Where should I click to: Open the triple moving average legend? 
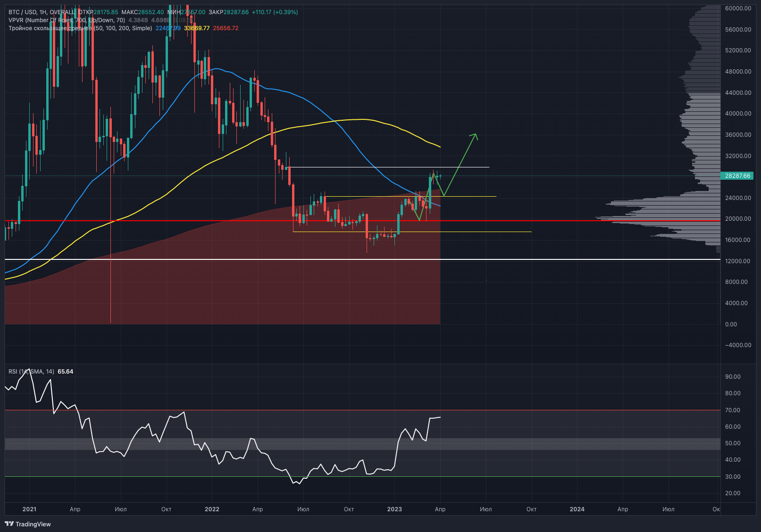point(80,28)
